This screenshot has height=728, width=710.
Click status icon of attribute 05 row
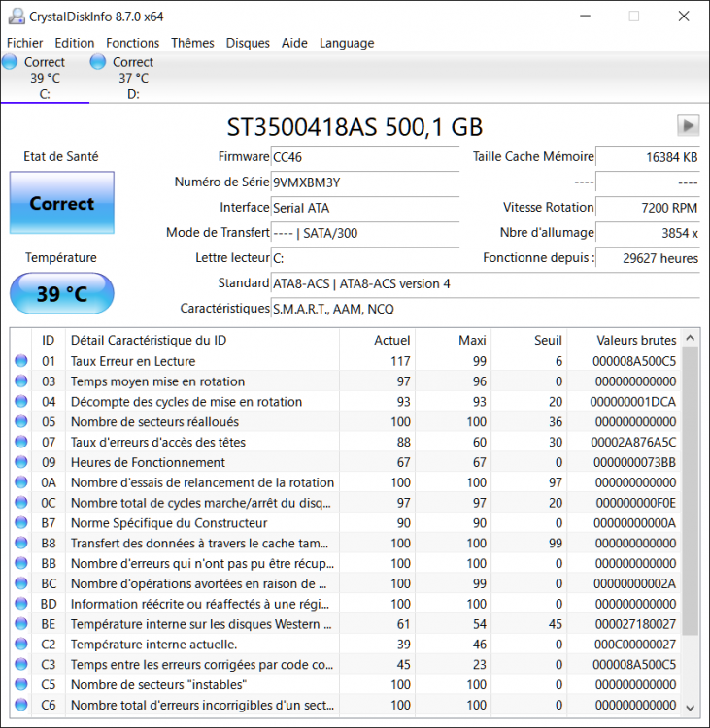point(21,422)
